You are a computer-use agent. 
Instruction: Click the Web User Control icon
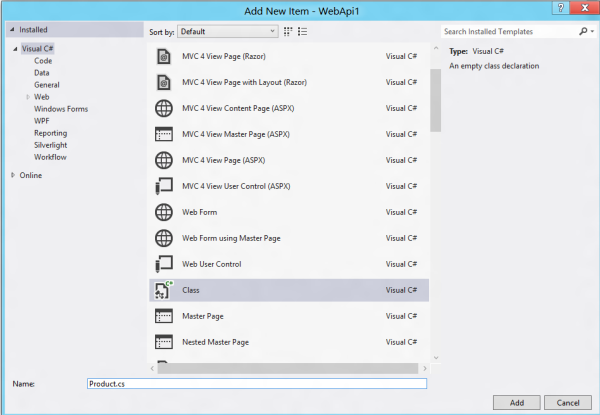(163, 264)
